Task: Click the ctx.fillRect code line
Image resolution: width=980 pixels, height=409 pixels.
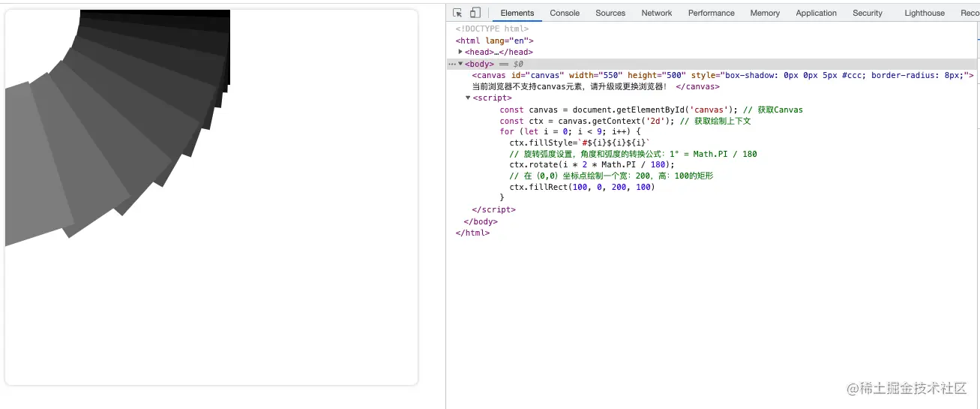Action: pyautogui.click(x=582, y=187)
